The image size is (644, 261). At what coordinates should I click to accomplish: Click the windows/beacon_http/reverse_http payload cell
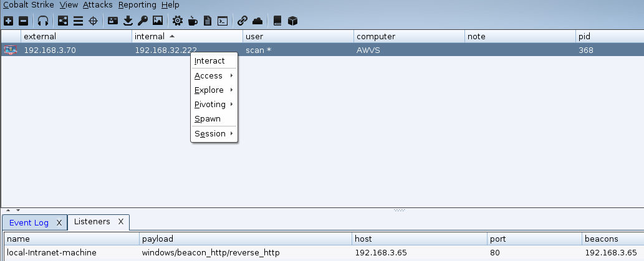click(x=246, y=252)
